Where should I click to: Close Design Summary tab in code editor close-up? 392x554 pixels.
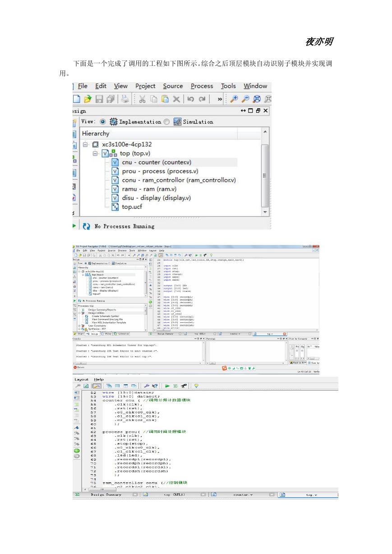[135, 494]
